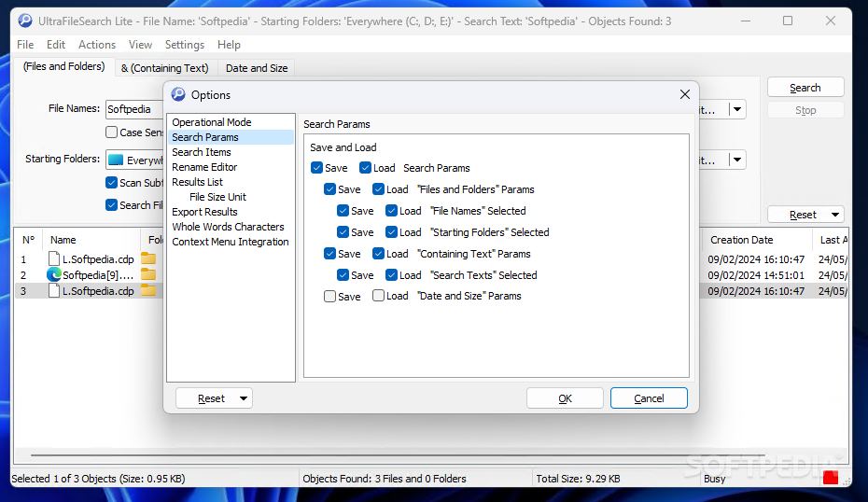Sort results by Creation Date column
Screen dimensions: 868x502
(742, 240)
